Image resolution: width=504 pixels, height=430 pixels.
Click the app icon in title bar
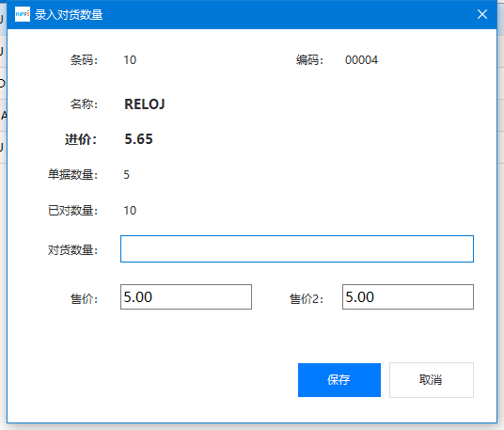point(23,14)
